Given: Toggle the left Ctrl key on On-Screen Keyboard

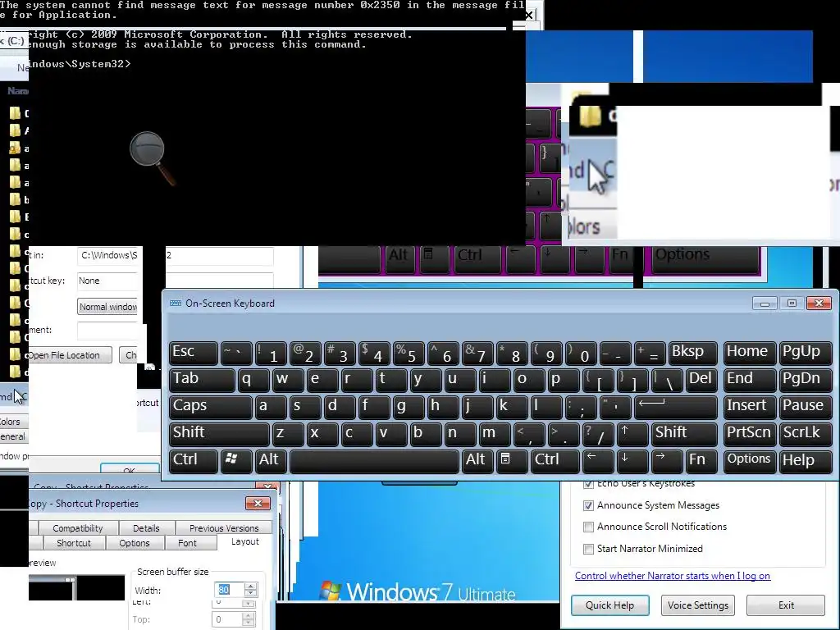Looking at the screenshot, I should 194,461.
